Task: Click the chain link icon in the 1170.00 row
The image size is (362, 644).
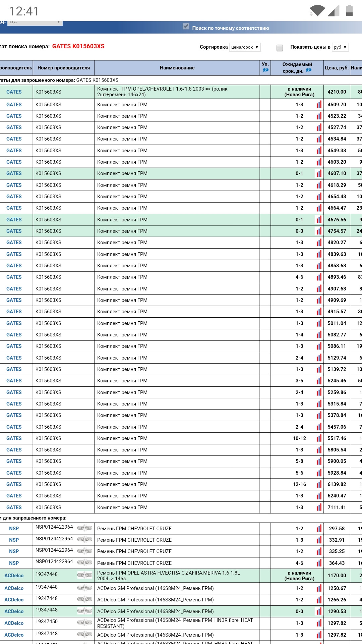Action: [85, 575]
